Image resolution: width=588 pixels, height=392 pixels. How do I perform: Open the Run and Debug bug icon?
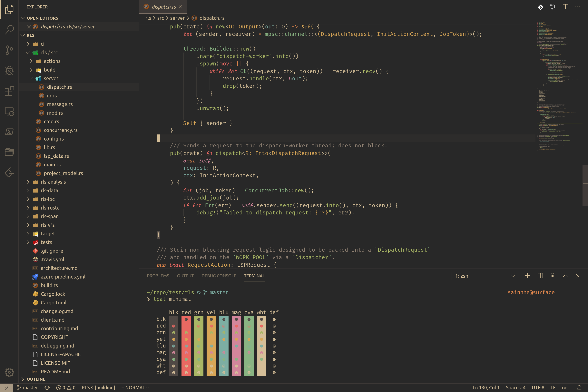pos(9,71)
